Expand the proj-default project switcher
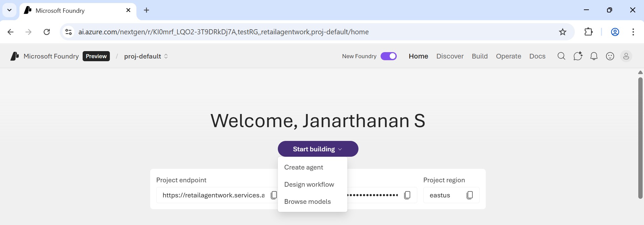The height and width of the screenshot is (225, 644). point(146,56)
